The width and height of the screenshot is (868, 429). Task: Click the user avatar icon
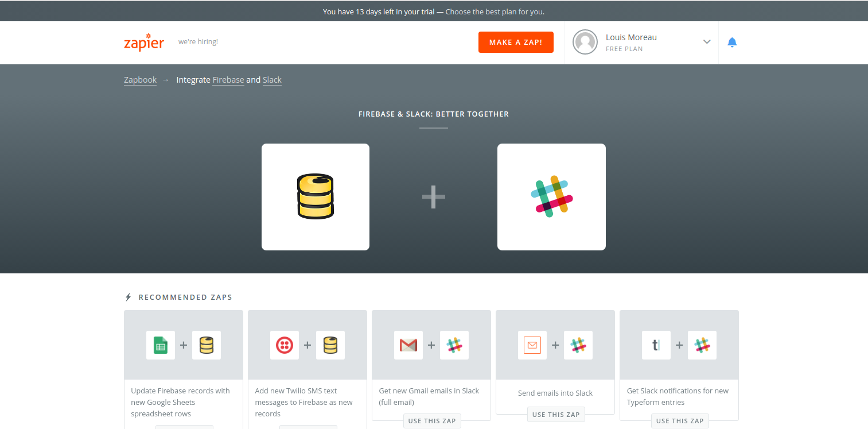coord(585,42)
